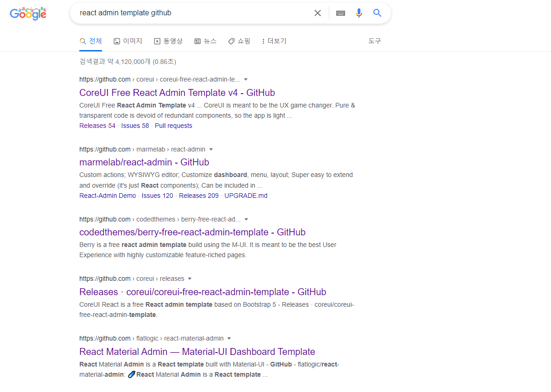The width and height of the screenshot is (551, 392).
Task: Follow the Releases 54 sitelink
Action: point(97,126)
